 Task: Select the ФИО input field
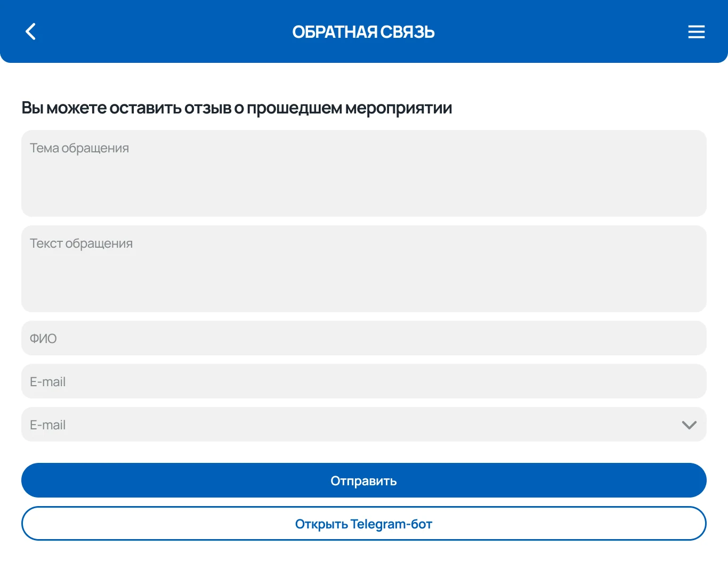click(364, 338)
